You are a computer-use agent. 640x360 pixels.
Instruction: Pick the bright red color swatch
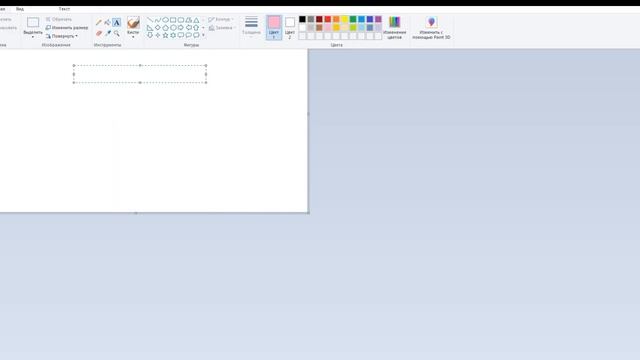pos(328,19)
